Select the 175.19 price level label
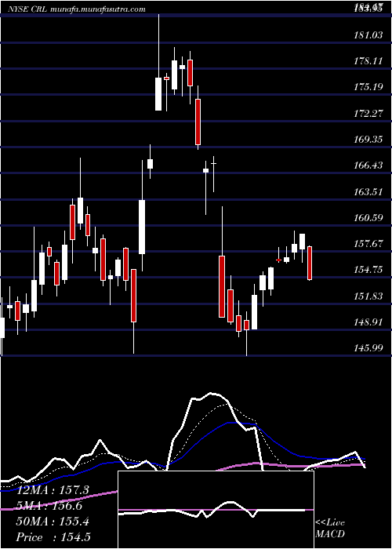The width and height of the screenshot is (392, 549). 369,87
